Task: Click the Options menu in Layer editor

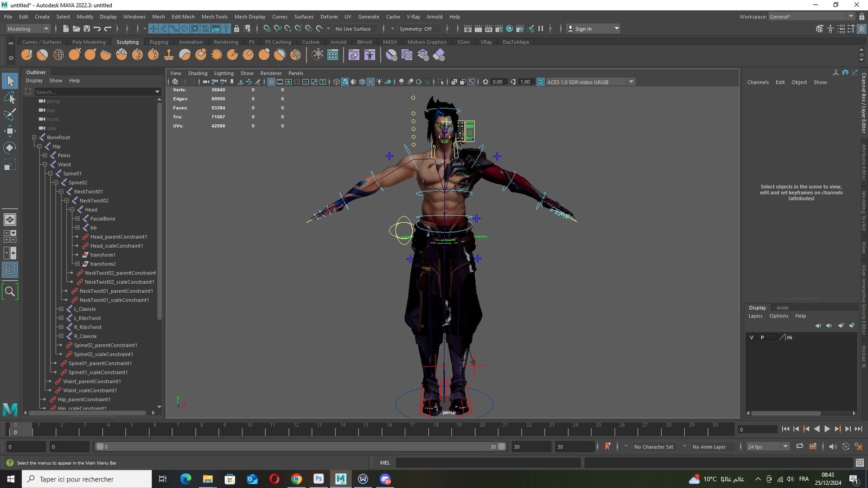Action: click(778, 316)
